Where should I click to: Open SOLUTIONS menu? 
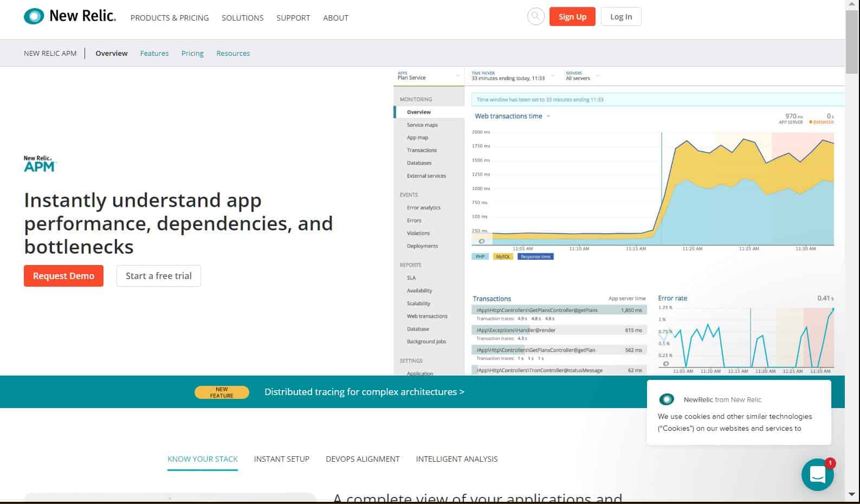click(242, 18)
